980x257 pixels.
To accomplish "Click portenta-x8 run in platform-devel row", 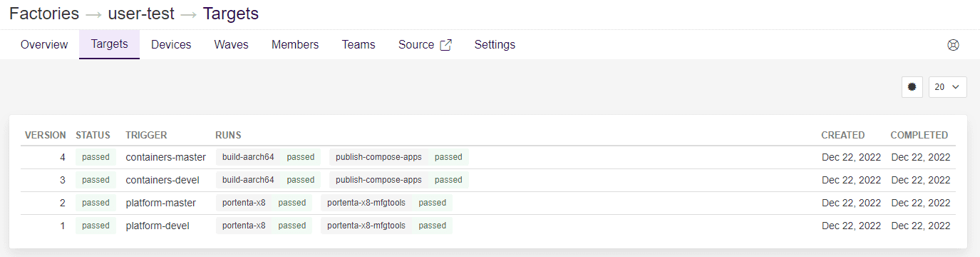I will [244, 226].
